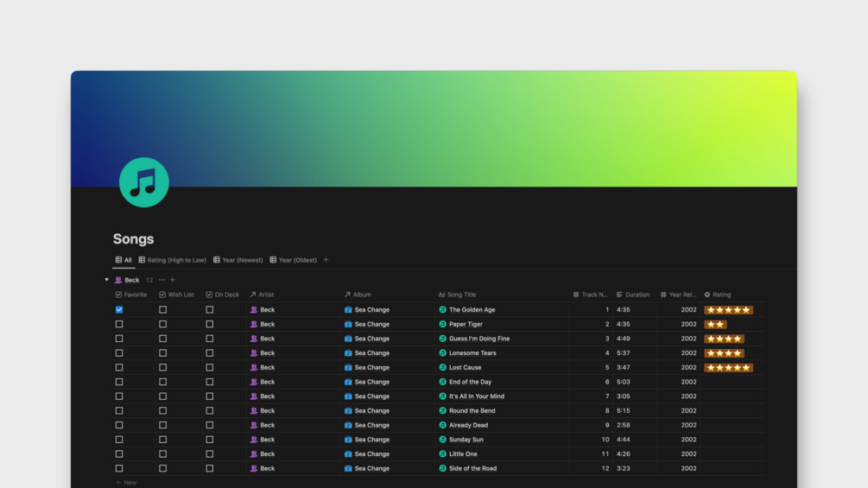Click the song icon beside Round the Bend

click(442, 410)
